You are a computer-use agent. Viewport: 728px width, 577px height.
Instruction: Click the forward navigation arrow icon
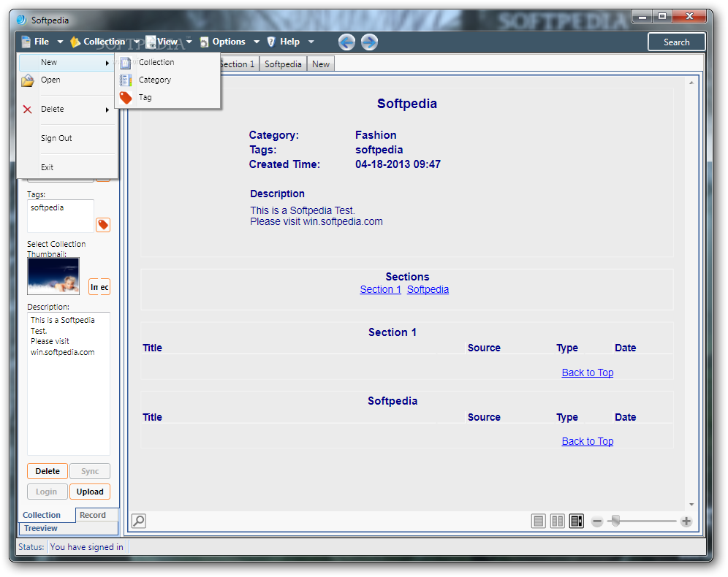click(x=369, y=42)
